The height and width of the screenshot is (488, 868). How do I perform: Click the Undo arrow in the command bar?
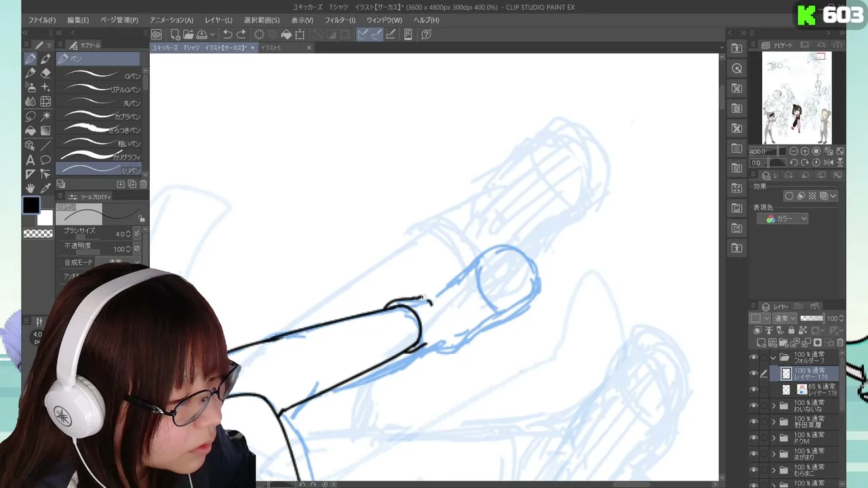tap(228, 34)
